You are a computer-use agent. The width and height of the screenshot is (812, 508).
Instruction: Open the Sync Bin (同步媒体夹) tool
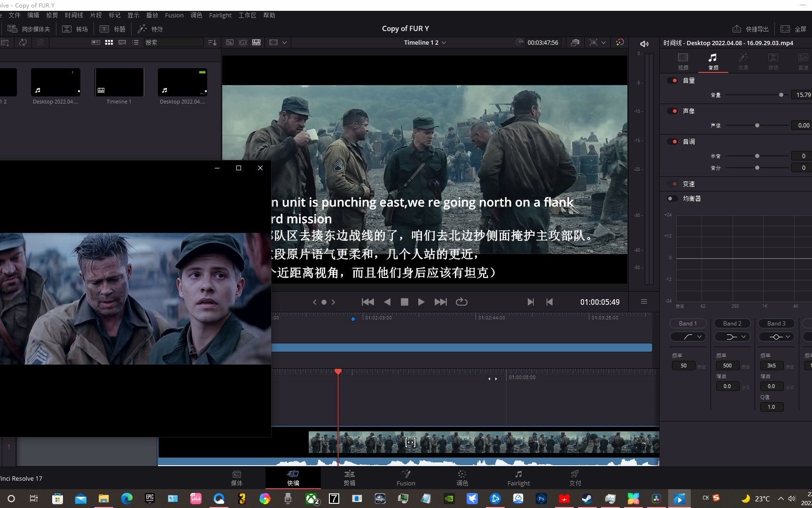[29, 29]
